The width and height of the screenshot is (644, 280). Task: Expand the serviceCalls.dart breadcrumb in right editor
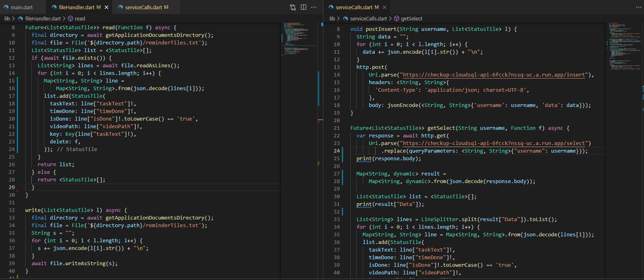click(x=368, y=18)
